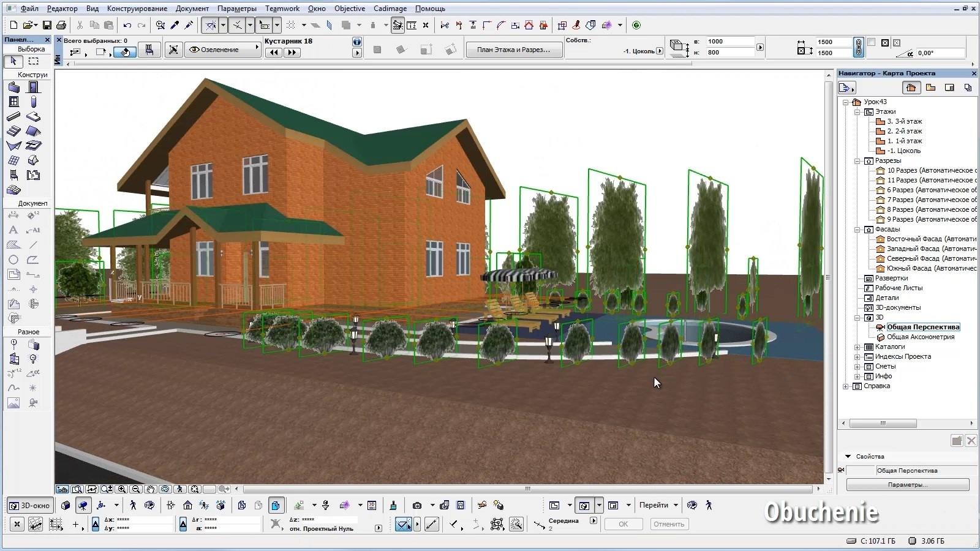Click the previous object double-arrow button
The width and height of the screenshot is (980, 551).
pos(274,53)
